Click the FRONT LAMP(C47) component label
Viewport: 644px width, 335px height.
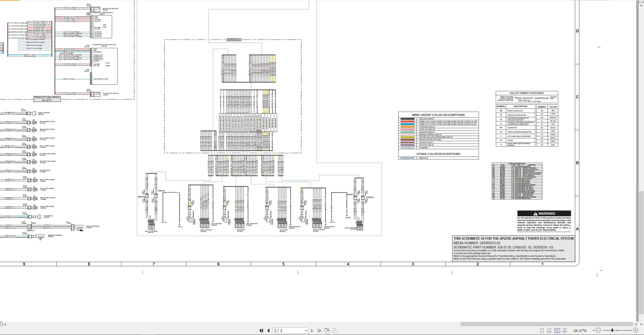[x=44, y=113]
